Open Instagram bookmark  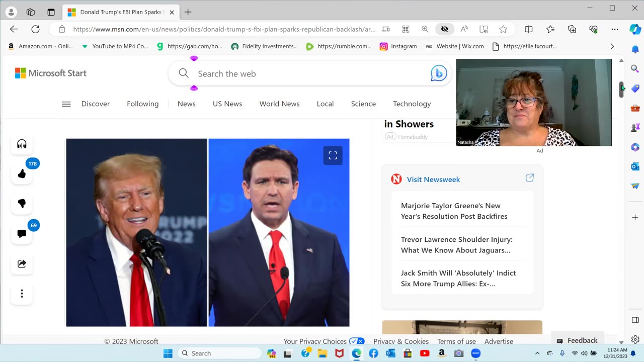398,46
